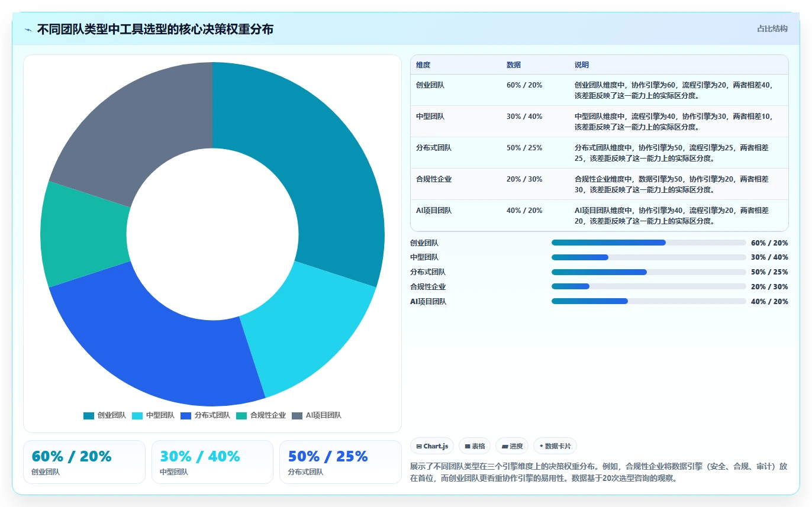Click the 中型团队 progress bar
Viewport: 812px width, 507px height.
coord(649,257)
